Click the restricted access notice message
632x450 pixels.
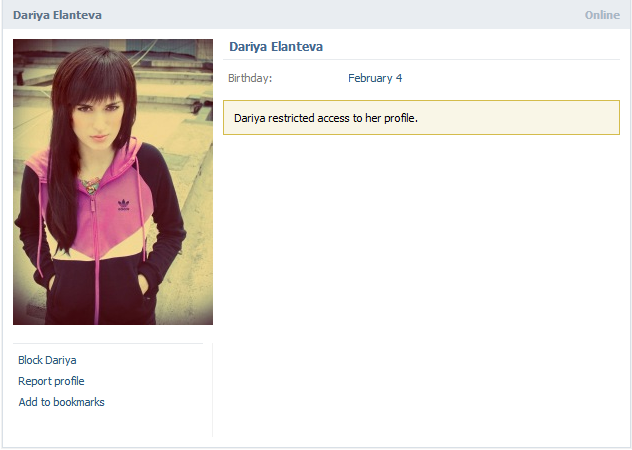421,118
